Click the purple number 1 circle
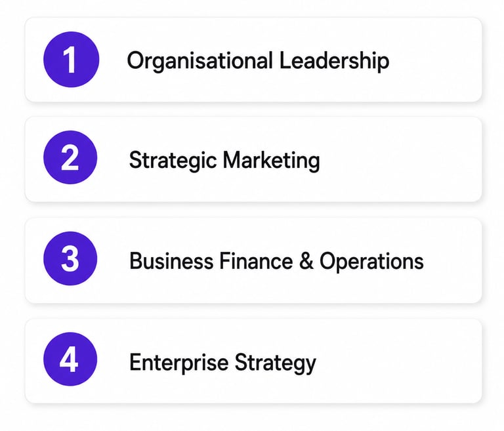This screenshot has width=504, height=431. [x=71, y=60]
